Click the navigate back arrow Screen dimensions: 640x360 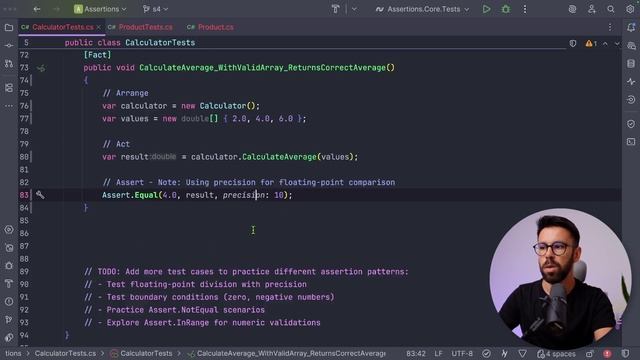[37, 9]
